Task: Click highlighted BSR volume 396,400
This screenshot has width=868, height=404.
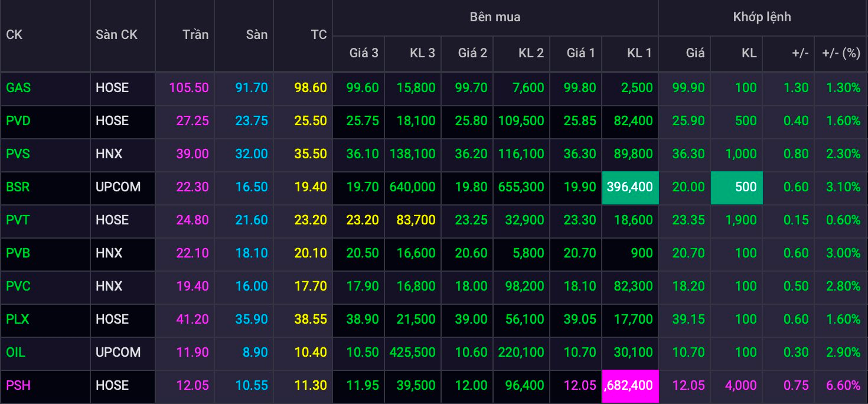Action: [630, 187]
